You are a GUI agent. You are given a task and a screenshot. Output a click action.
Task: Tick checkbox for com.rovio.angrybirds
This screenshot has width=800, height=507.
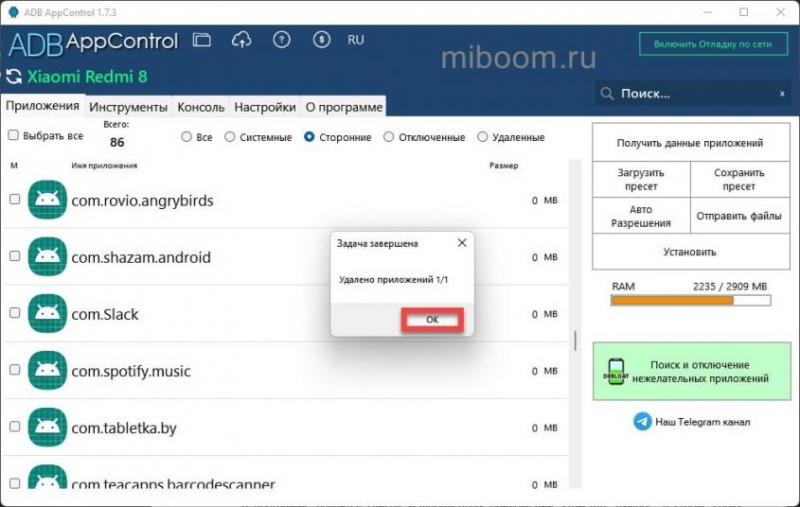point(15,199)
